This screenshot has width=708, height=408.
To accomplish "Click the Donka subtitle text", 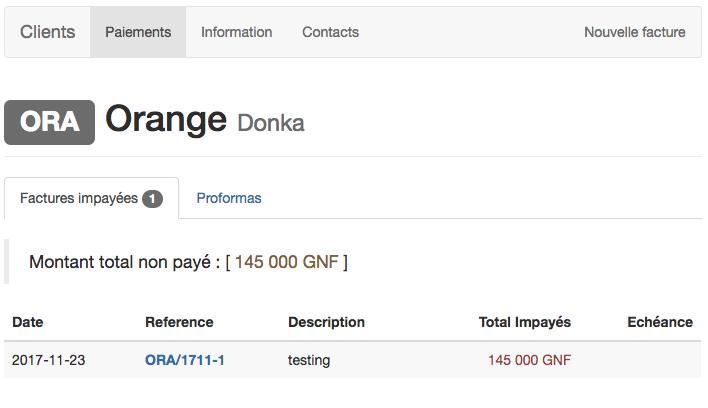I will [271, 123].
